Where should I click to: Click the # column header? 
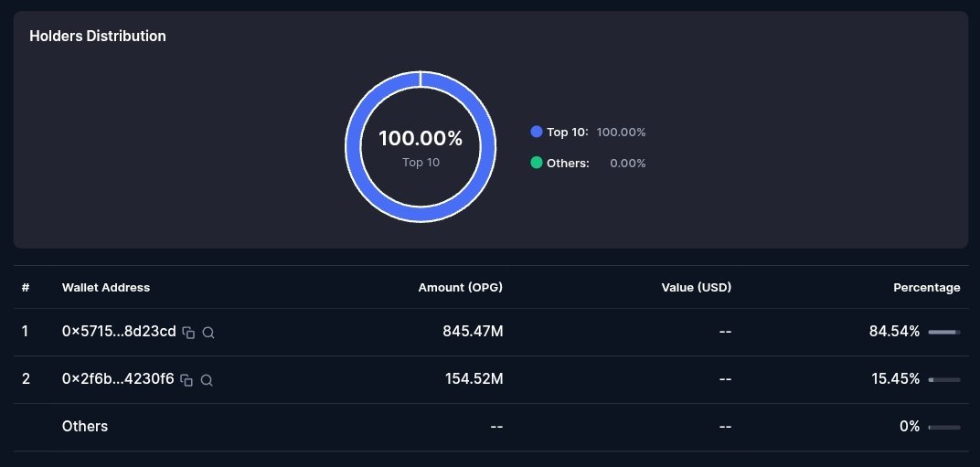[x=26, y=288]
